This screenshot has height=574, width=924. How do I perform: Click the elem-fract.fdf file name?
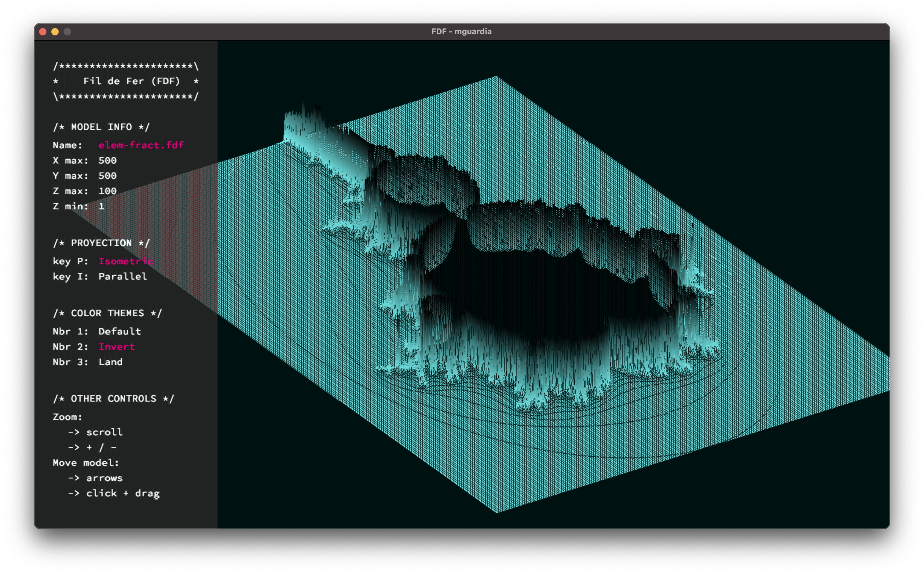(x=141, y=145)
